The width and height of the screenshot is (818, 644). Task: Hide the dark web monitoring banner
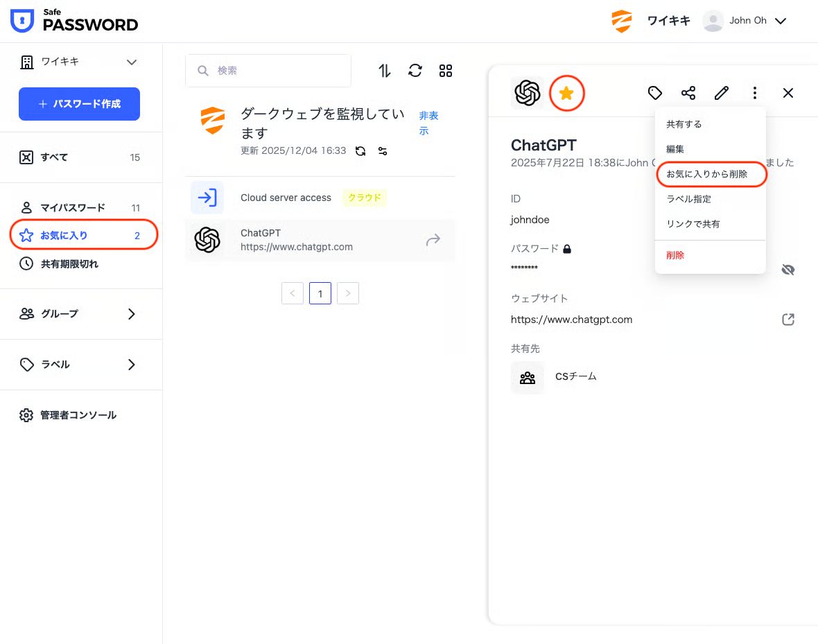tap(428, 123)
